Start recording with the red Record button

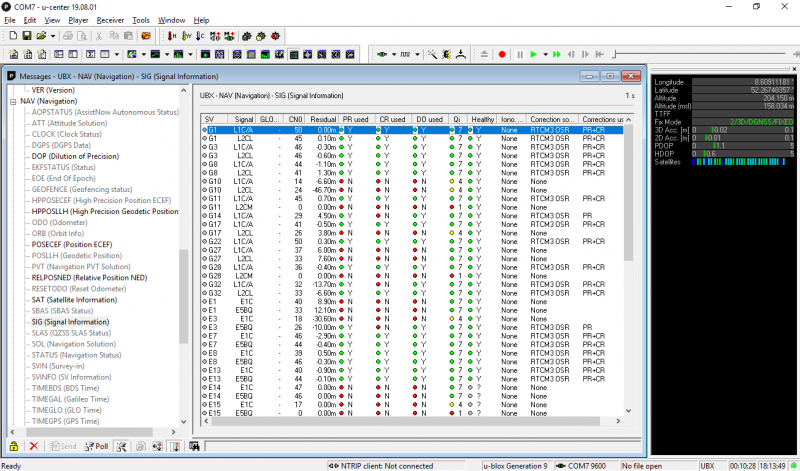pos(502,54)
